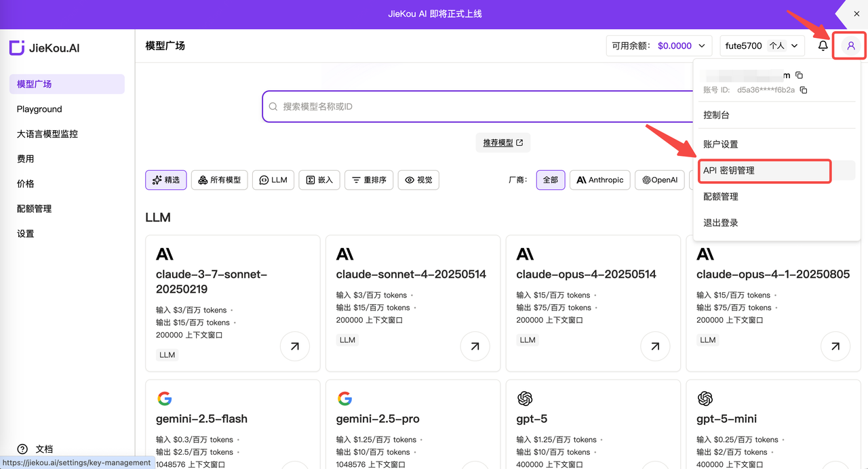Click the JieKou.AI logo
The image size is (868, 469).
pos(45,48)
